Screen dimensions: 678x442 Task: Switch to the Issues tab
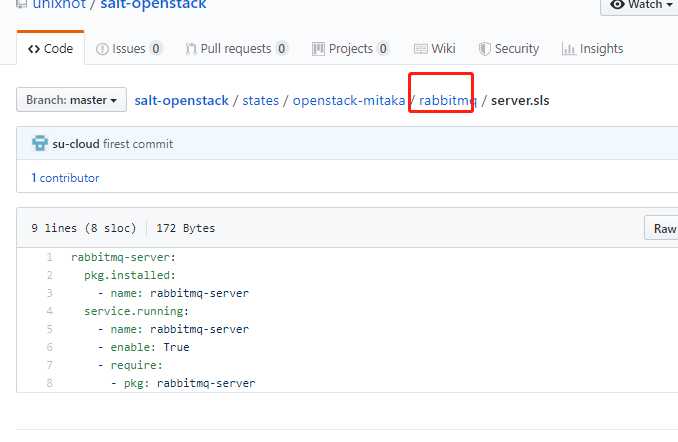[128, 48]
